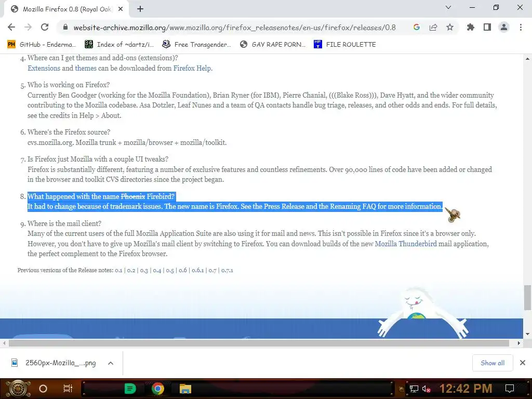
Task: Open the notification center icon
Action: (x=510, y=389)
